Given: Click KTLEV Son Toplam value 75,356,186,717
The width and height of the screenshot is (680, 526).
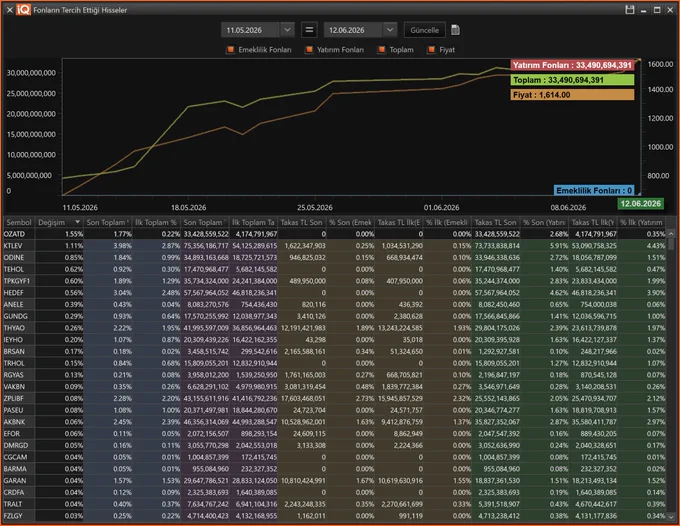Looking at the screenshot, I should (206, 246).
